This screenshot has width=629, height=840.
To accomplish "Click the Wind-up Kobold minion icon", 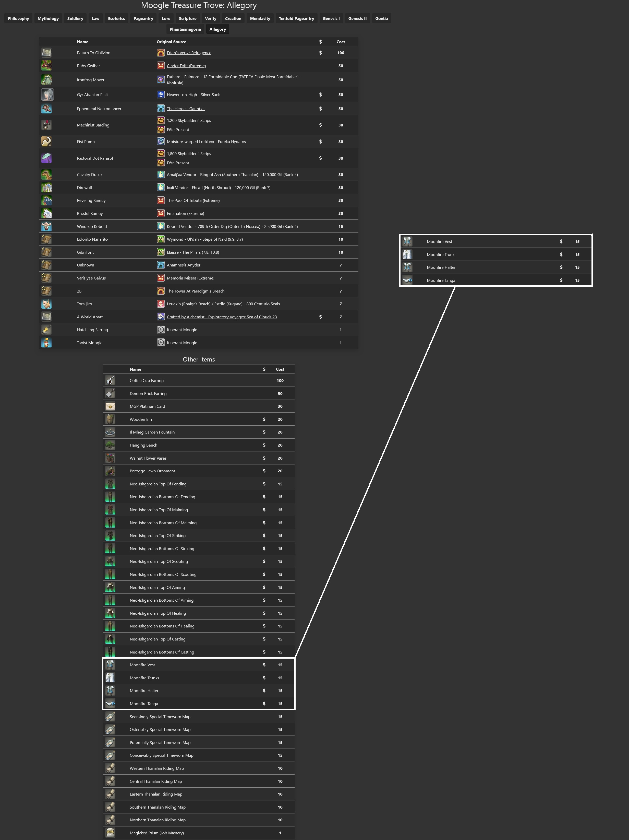I will click(x=46, y=226).
